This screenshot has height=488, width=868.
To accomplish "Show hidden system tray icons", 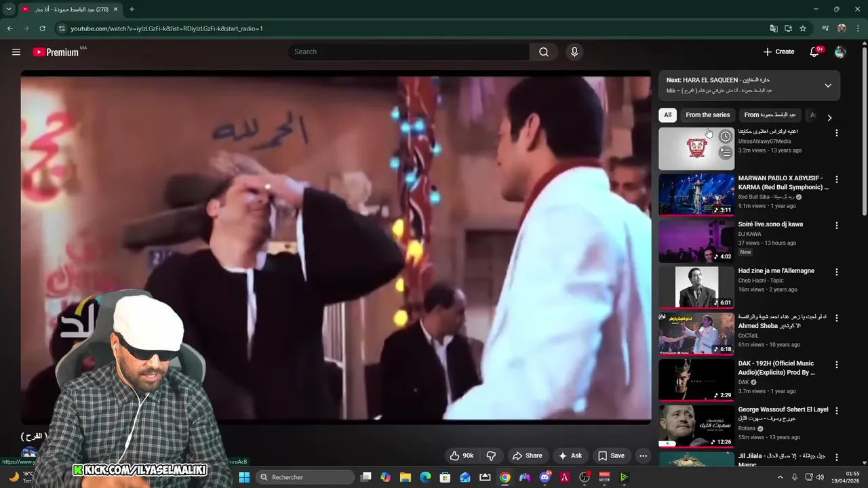I will [x=780, y=477].
